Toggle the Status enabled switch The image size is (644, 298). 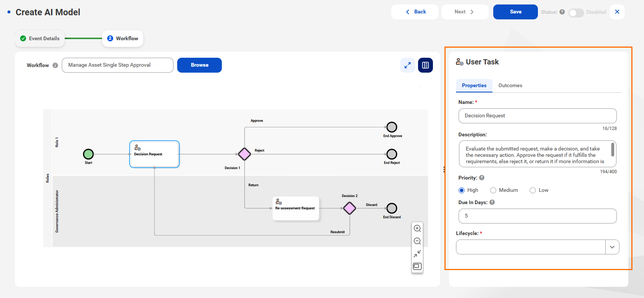click(576, 13)
